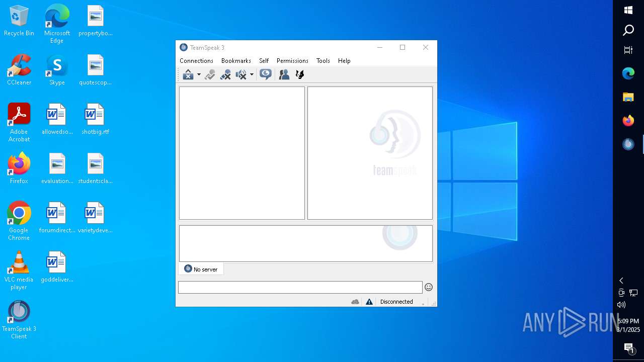Viewport: 644px width, 362px height.
Task: Click the Toggle Subscribe to All Channels icon
Action: coord(266,74)
